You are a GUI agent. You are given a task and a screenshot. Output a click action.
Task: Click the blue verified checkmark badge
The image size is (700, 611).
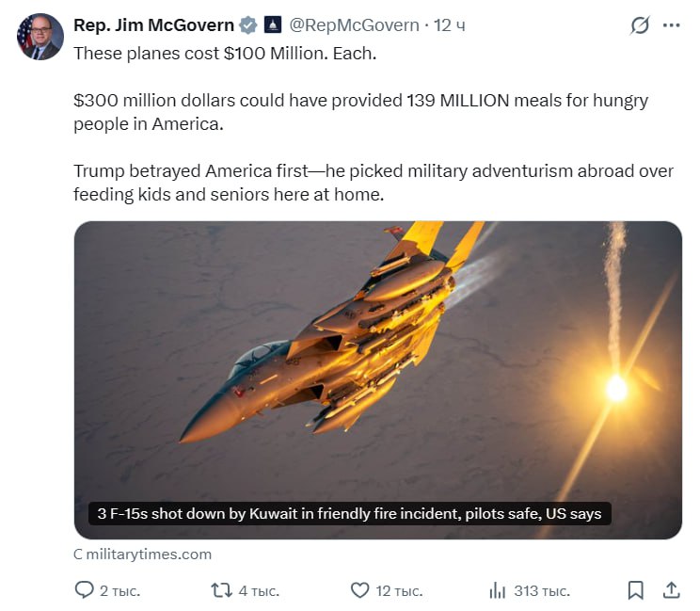point(248,25)
